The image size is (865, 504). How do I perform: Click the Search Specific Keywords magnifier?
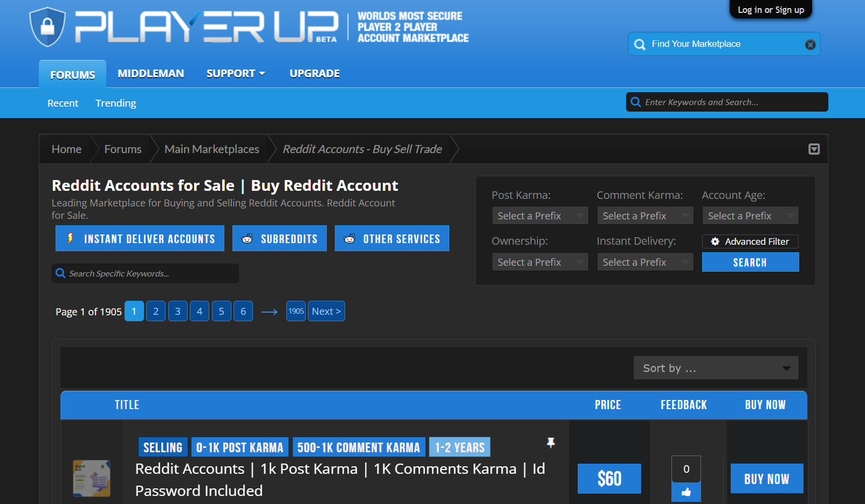[60, 273]
